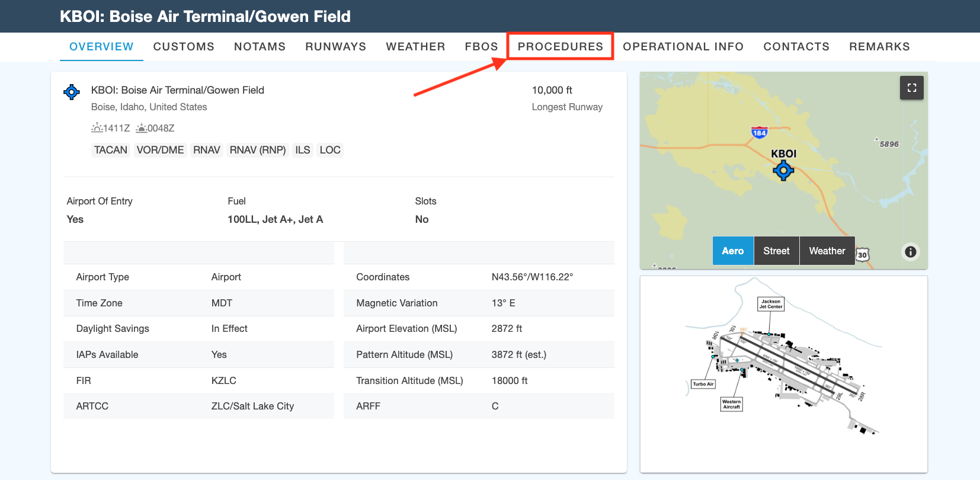Open the Contacts tab
Image resolution: width=980 pixels, height=480 pixels.
(796, 47)
